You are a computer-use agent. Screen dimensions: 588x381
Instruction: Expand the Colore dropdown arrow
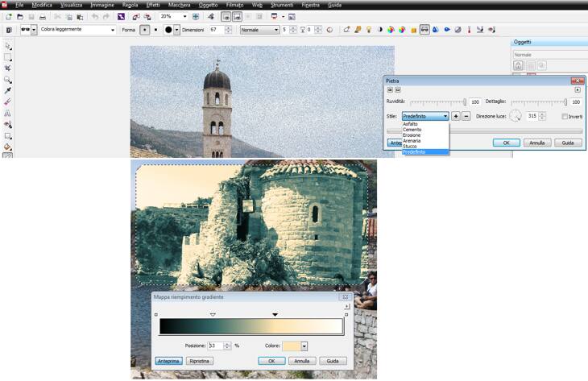pyautogui.click(x=304, y=346)
